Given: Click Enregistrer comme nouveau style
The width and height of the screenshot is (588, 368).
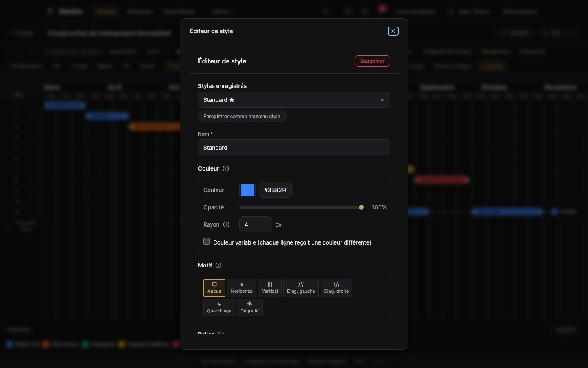Looking at the screenshot, I should coord(242,117).
